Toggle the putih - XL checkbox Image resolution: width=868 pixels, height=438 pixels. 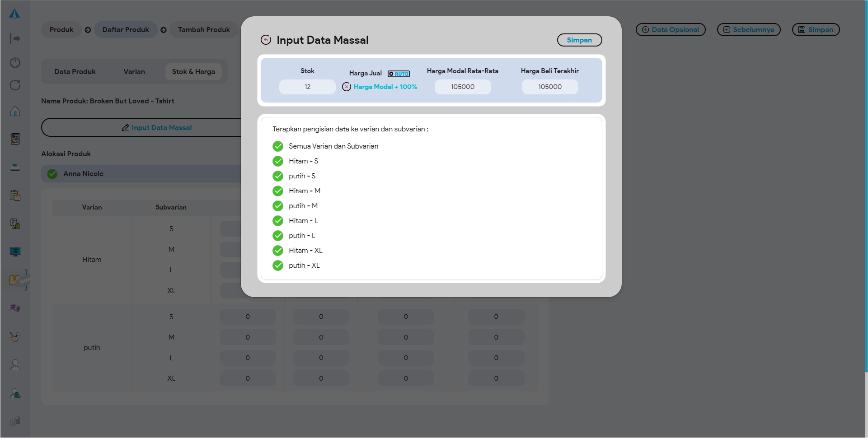tap(278, 266)
